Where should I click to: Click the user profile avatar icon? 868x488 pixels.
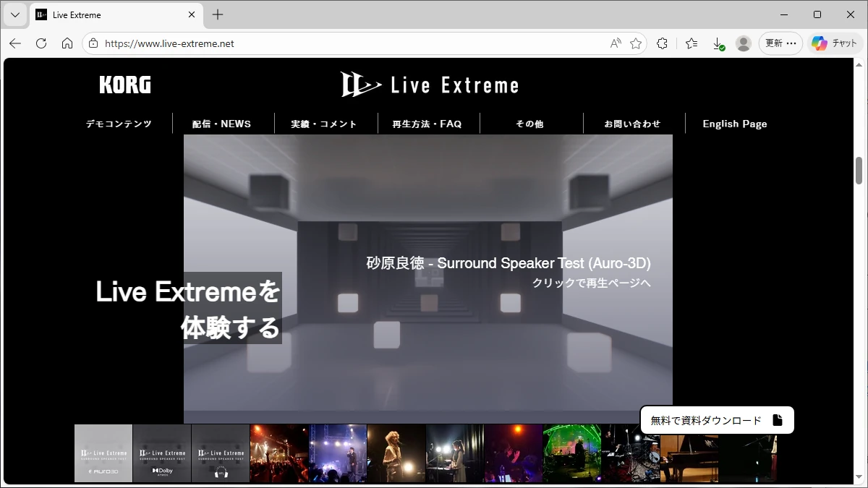pos(743,43)
